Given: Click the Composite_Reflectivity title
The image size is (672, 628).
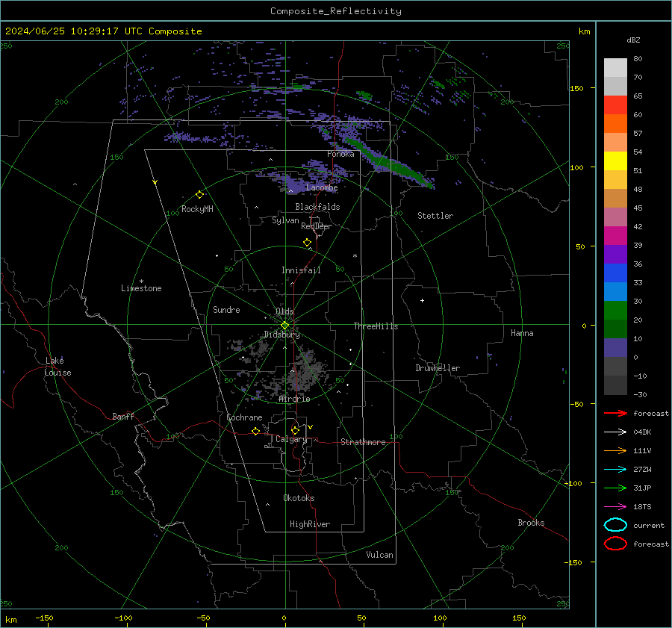Looking at the screenshot, I should coord(336,11).
